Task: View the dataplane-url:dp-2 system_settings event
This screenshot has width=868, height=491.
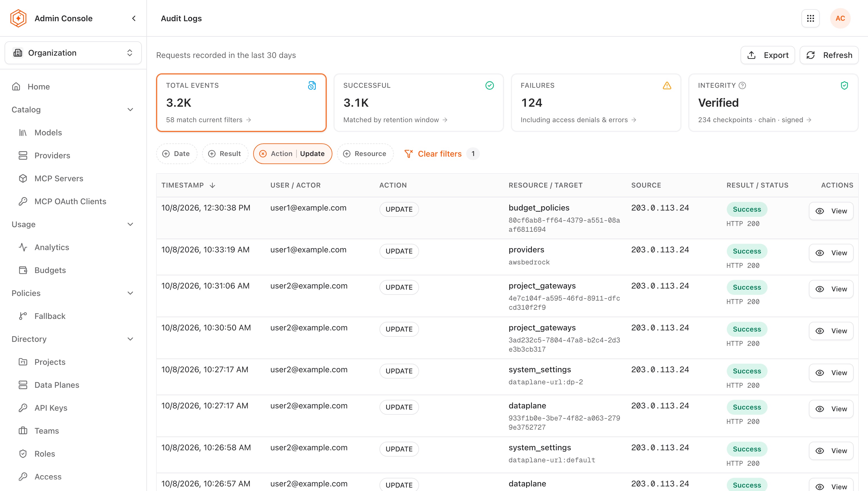Action: [x=831, y=373]
